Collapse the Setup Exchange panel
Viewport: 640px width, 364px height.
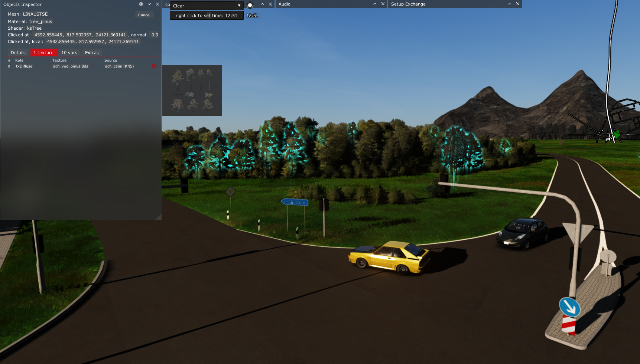point(510,4)
